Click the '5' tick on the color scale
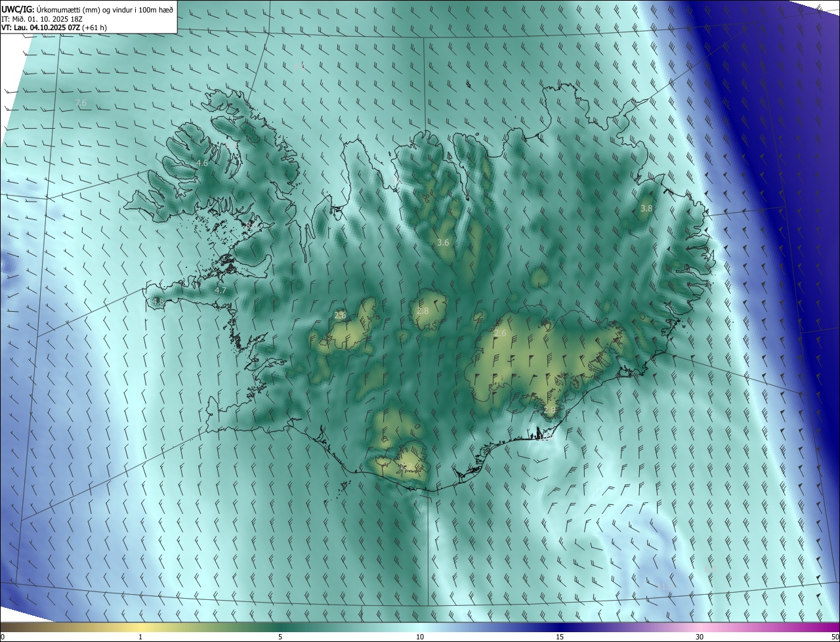Image resolution: width=840 pixels, height=642 pixels. pyautogui.click(x=280, y=637)
